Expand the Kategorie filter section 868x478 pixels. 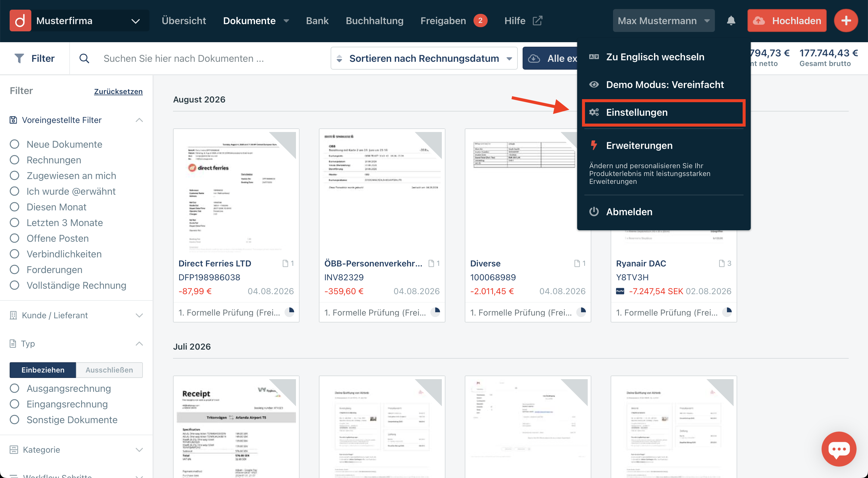point(139,450)
